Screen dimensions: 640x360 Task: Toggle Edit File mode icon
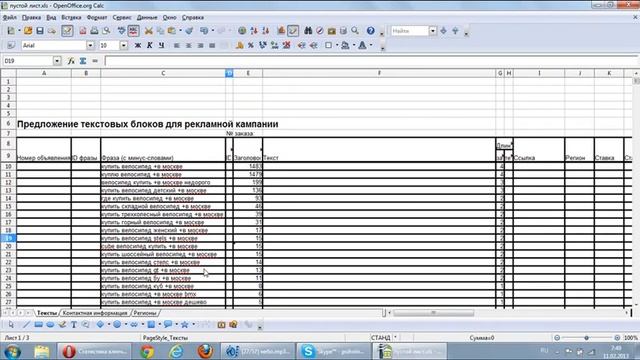pos(67,31)
